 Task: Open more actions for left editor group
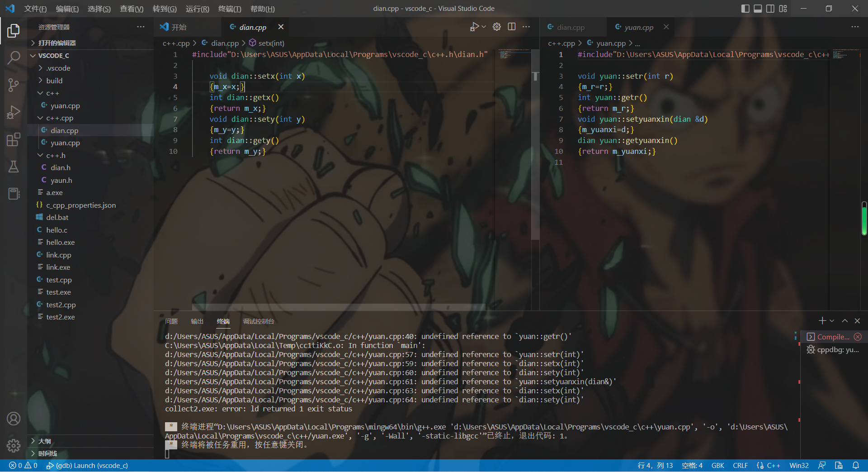526,27
